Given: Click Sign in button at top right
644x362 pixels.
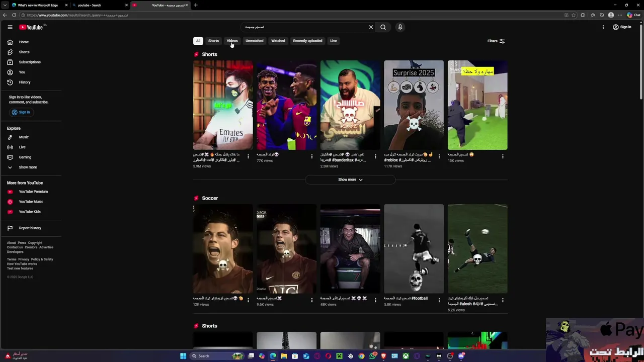Looking at the screenshot, I should tap(622, 27).
